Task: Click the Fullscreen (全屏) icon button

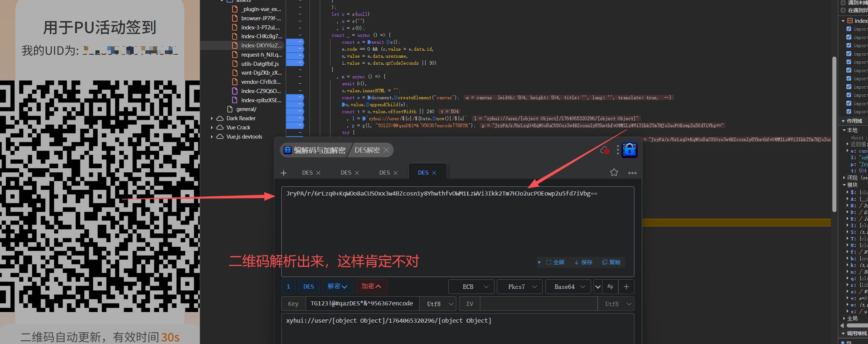Action: click(x=555, y=262)
